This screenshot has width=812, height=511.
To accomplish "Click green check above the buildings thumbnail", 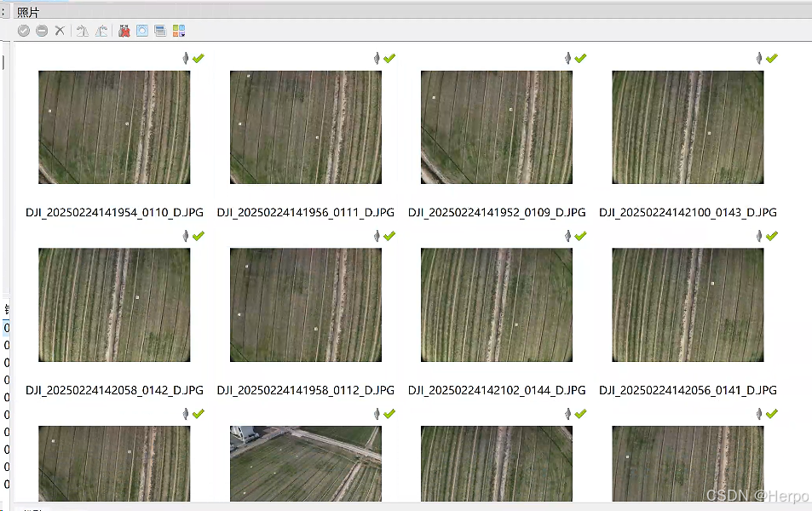I will coord(389,414).
